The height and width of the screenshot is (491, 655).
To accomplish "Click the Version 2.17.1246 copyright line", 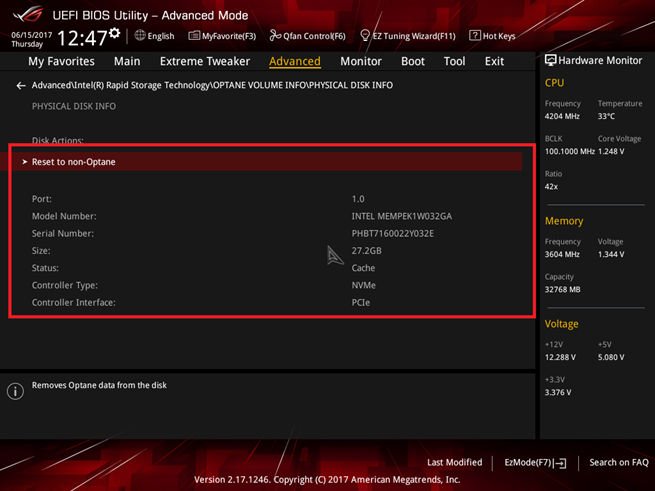I will coord(327,479).
